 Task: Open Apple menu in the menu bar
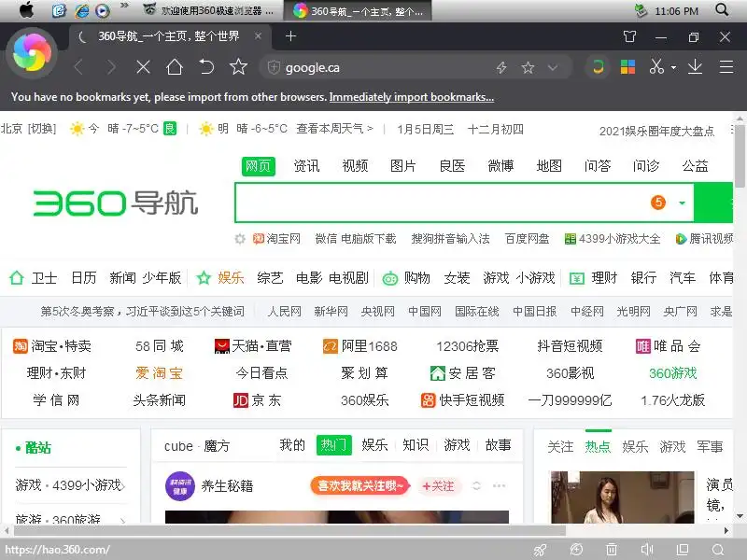click(x=27, y=10)
